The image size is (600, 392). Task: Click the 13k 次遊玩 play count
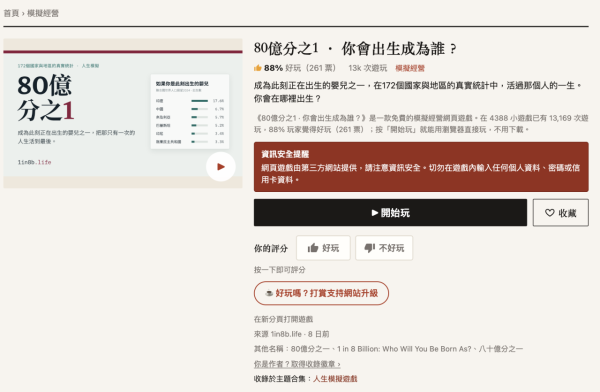pyautogui.click(x=367, y=68)
